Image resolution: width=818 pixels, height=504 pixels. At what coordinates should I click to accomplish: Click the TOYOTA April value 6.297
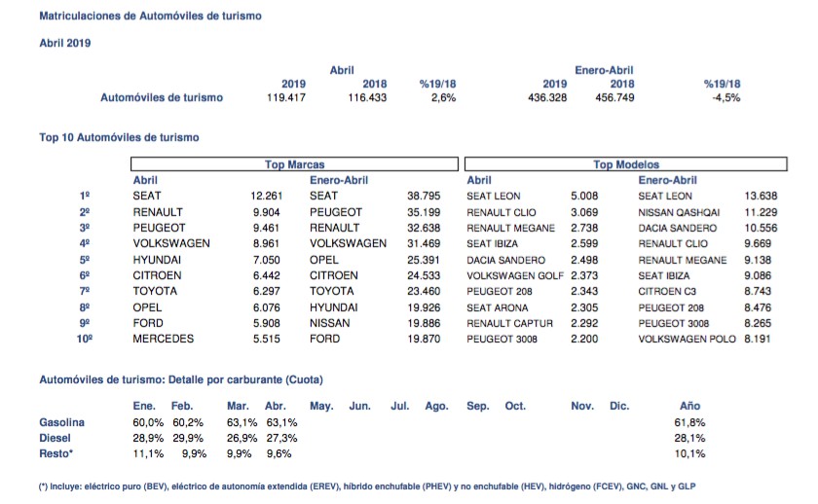(266, 291)
